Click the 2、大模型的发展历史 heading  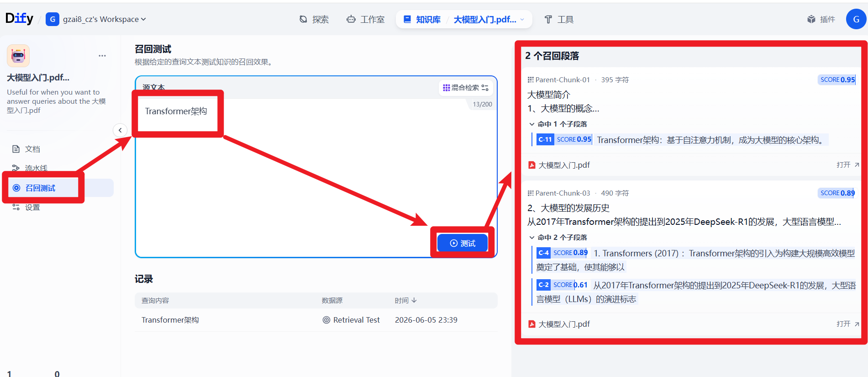568,208
